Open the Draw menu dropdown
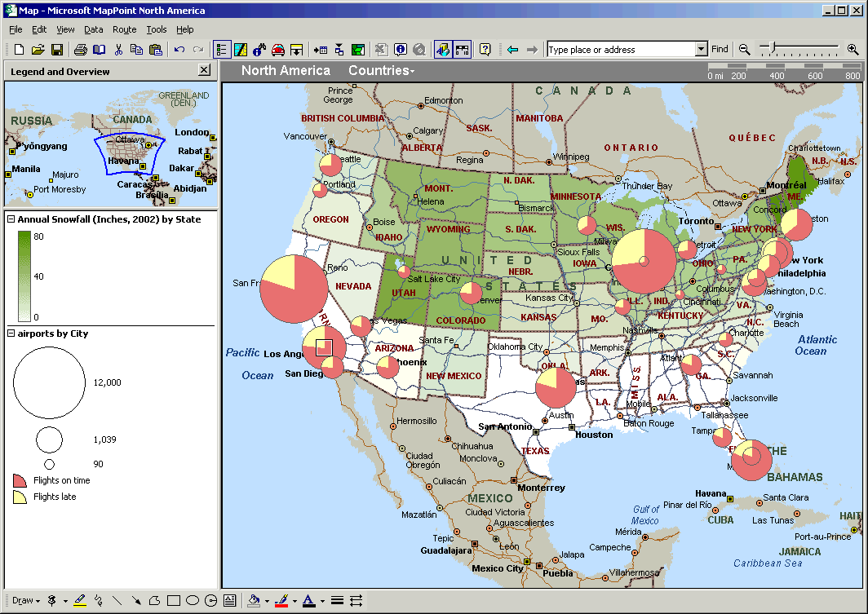Screen dimensions: 868x614 [x=26, y=601]
